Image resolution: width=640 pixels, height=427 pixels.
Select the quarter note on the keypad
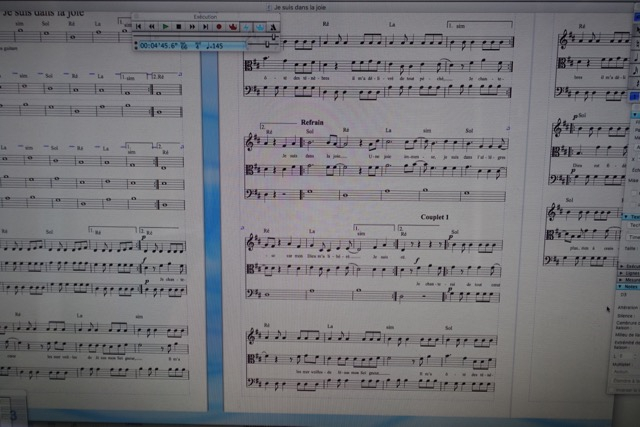tap(636, 58)
